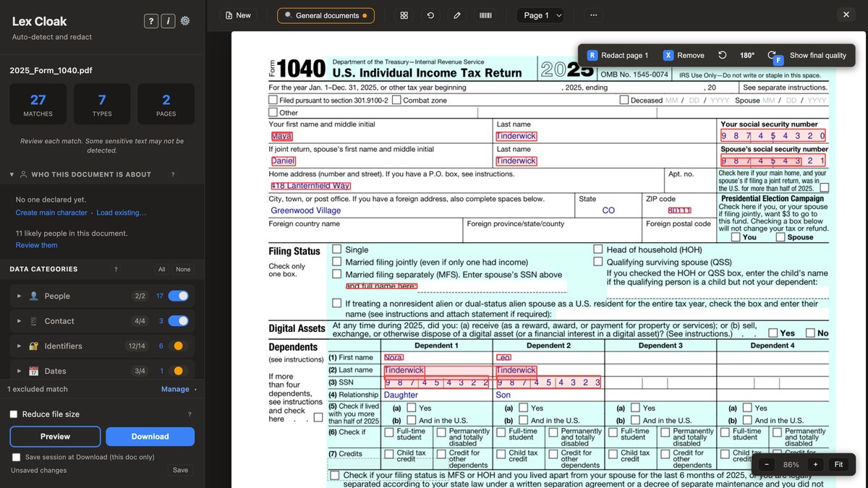Click the 7 Types stat card
This screenshot has height=488, width=868.
tap(102, 104)
